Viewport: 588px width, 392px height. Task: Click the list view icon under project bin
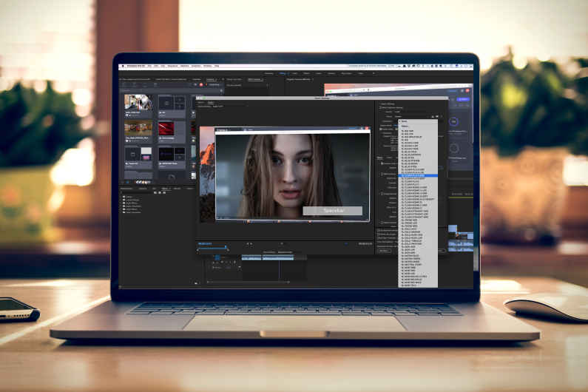[x=127, y=182]
